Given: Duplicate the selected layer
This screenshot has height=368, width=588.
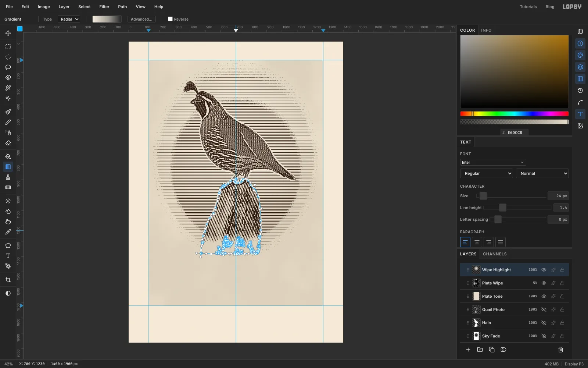Looking at the screenshot, I should [492, 350].
